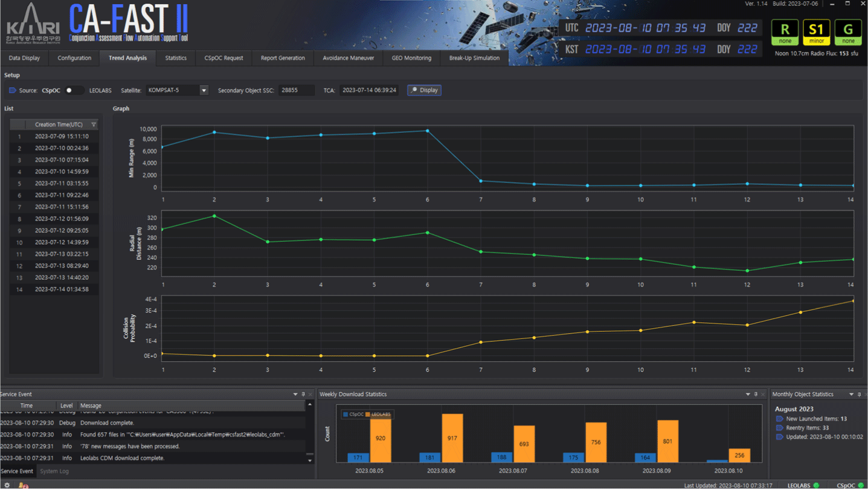This screenshot has height=489, width=868.
Task: Click the CSpOC green connection status indicator
Action: (861, 485)
